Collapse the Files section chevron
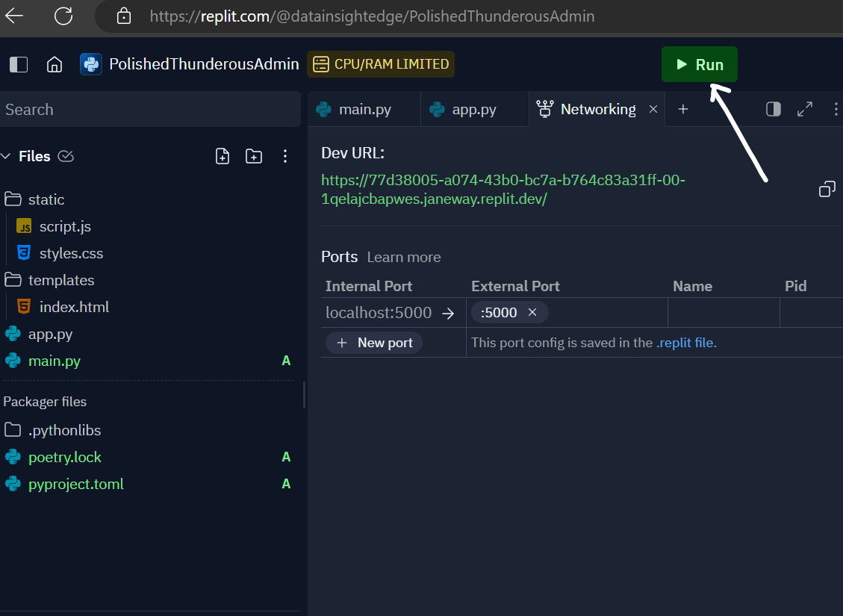The width and height of the screenshot is (843, 616). click(x=6, y=156)
